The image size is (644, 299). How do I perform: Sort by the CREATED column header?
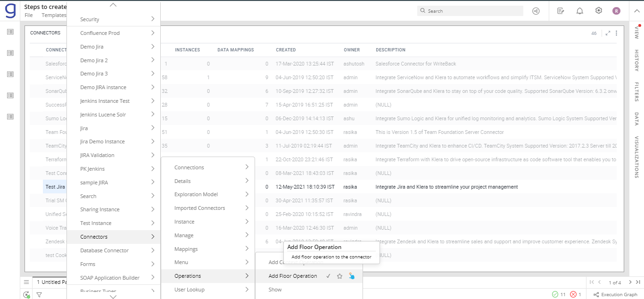(x=286, y=50)
